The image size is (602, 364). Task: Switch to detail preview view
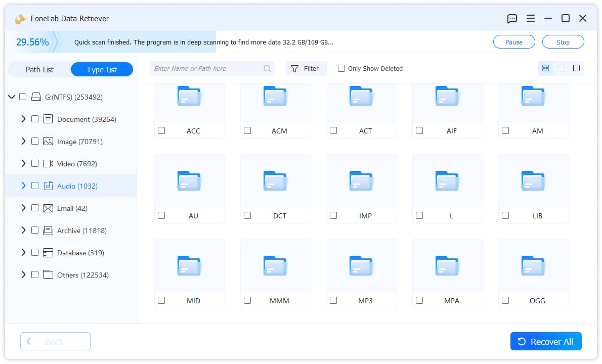pos(576,68)
